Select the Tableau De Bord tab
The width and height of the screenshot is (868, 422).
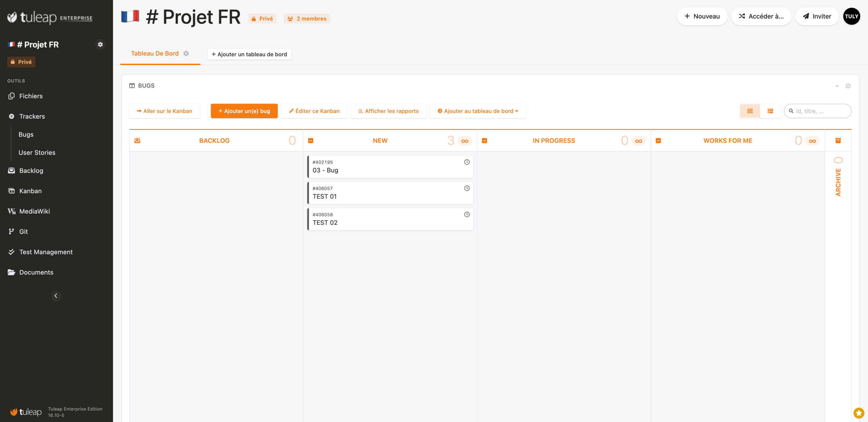pyautogui.click(x=155, y=54)
